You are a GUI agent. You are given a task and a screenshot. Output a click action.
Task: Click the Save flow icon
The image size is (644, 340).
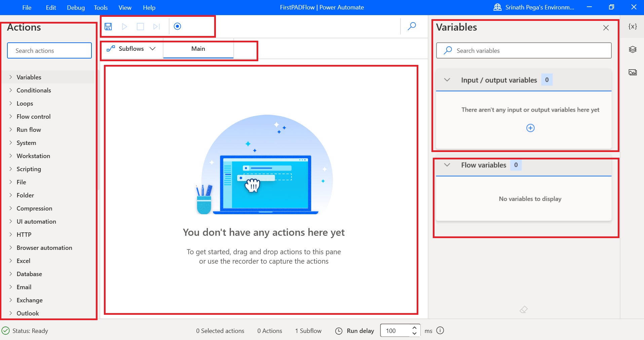pyautogui.click(x=108, y=27)
